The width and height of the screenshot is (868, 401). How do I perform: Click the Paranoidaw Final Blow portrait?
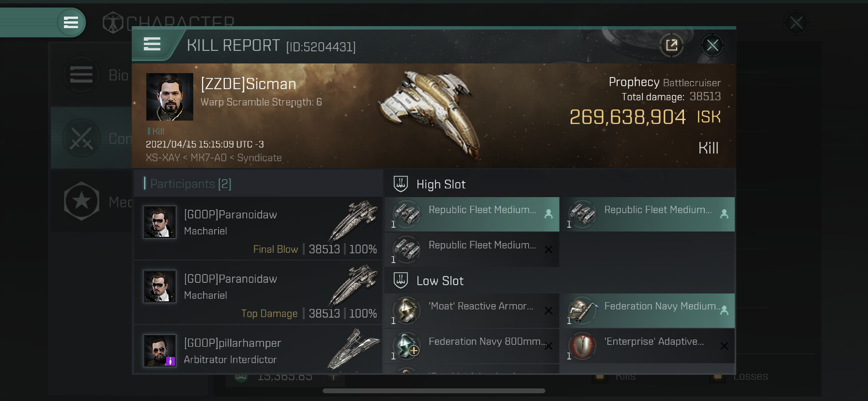click(x=159, y=222)
